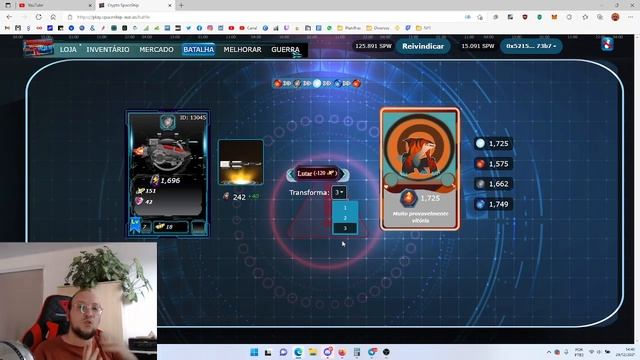Viewport: 640px width, 360px height.
Task: Select the blue orb enemy 1,749
Action: (493, 204)
